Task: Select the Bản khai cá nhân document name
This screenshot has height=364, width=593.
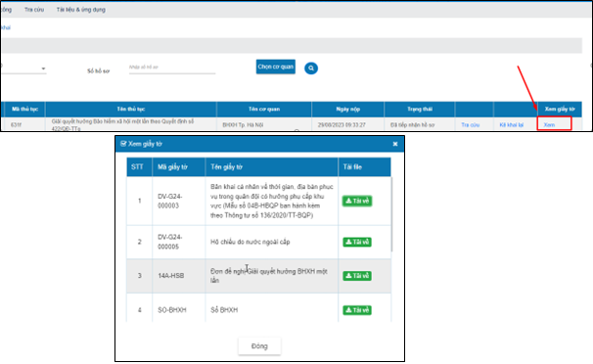Action: click(x=271, y=202)
